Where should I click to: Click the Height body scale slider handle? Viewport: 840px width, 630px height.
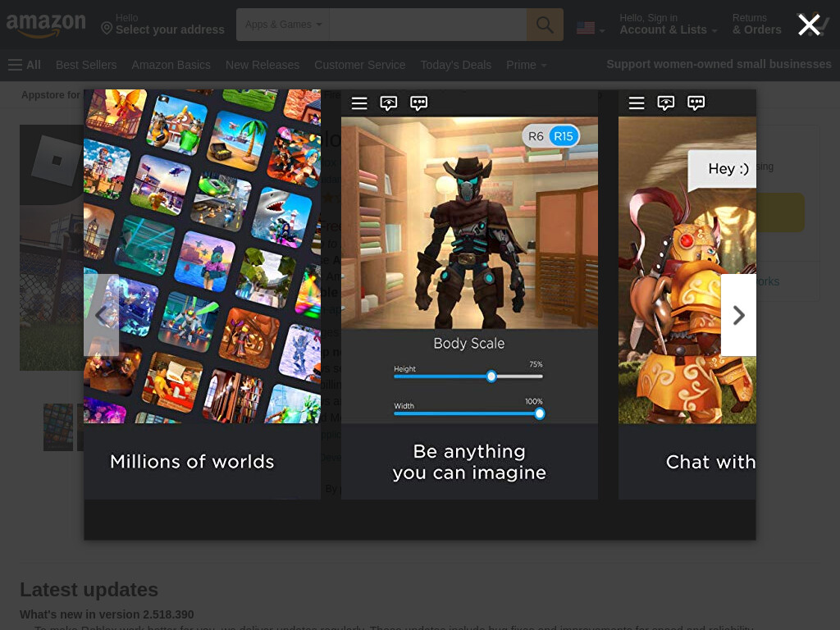[x=491, y=377]
